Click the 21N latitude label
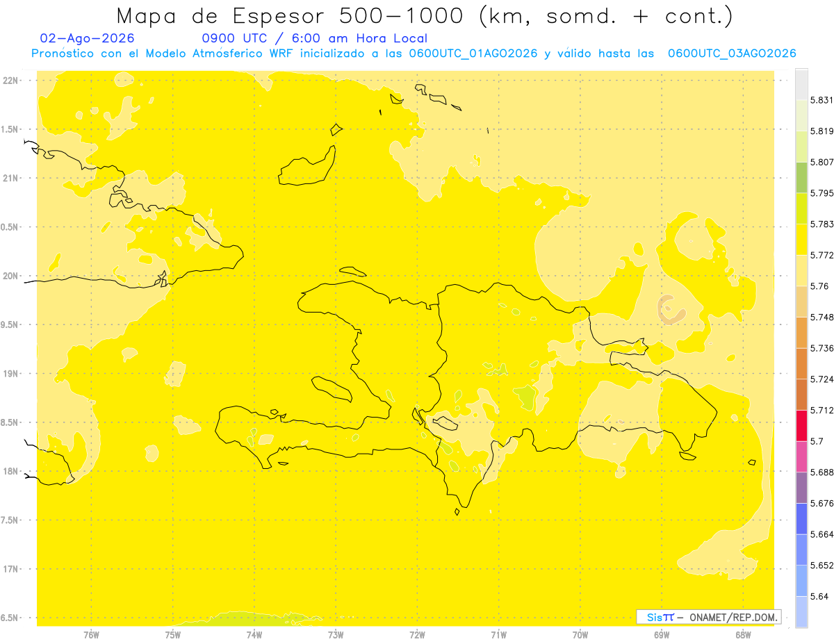 pos(11,179)
